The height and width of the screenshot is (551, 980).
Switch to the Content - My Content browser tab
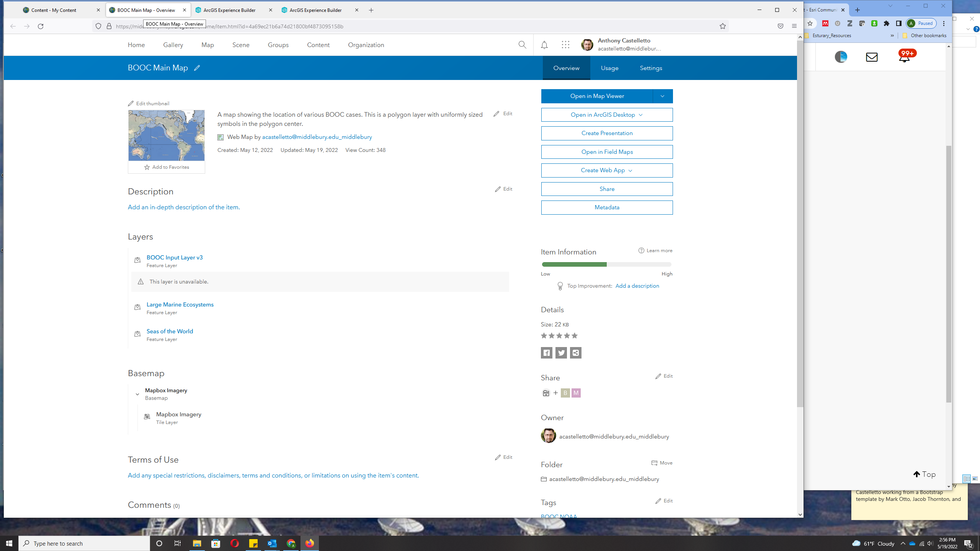pyautogui.click(x=61, y=10)
